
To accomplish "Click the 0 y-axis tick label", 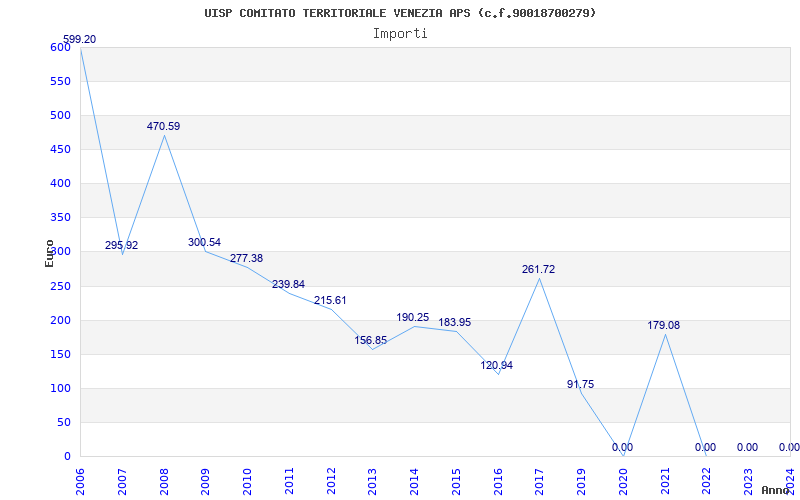I will [67, 457].
